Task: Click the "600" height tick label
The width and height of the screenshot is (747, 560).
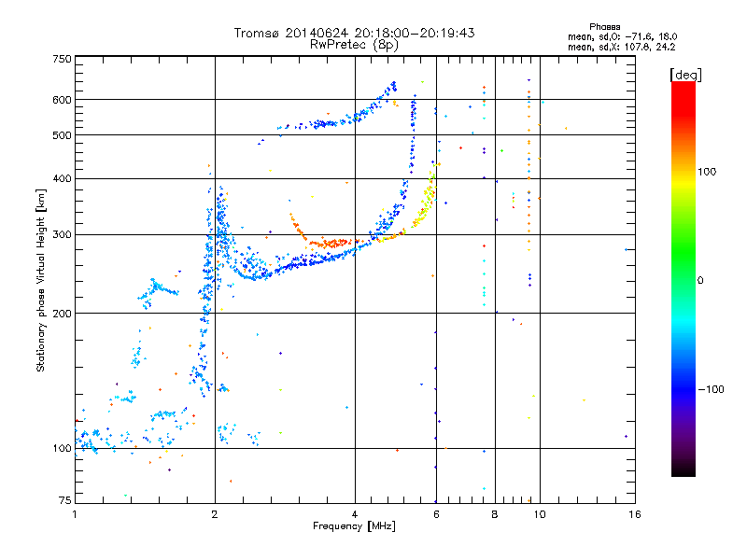Action: coord(63,100)
